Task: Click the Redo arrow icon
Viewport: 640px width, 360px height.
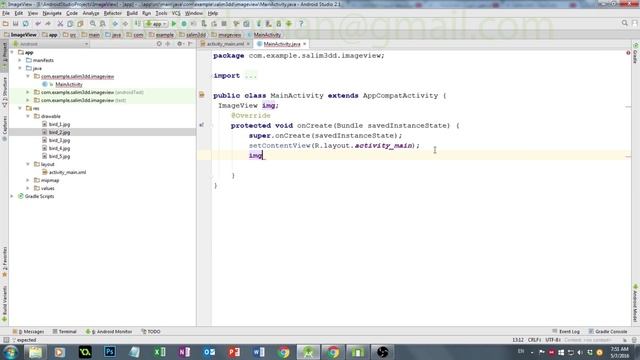Action: [48, 24]
